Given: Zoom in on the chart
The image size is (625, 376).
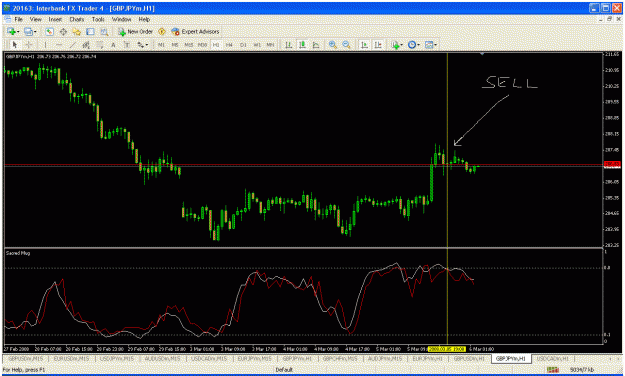Looking at the screenshot, I should [332, 45].
